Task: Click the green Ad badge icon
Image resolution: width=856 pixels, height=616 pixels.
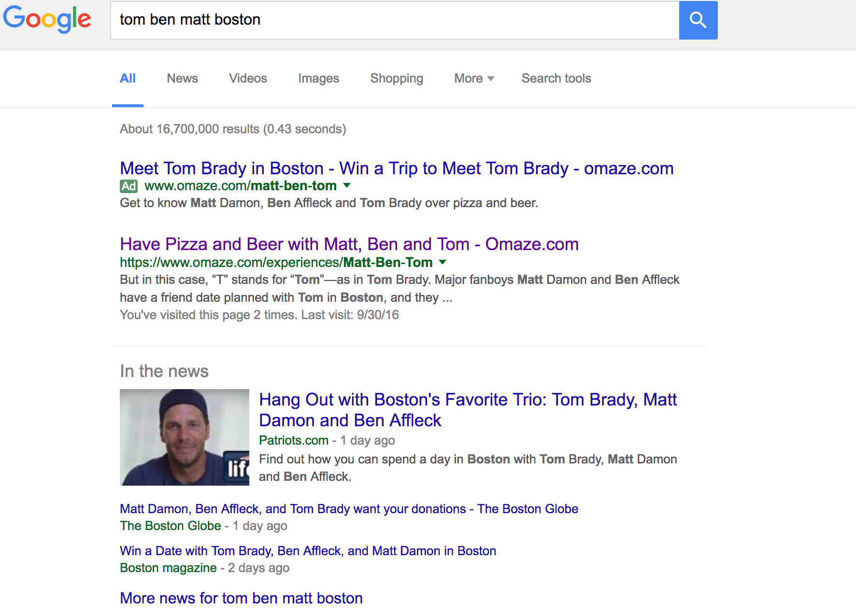Action: coord(128,186)
